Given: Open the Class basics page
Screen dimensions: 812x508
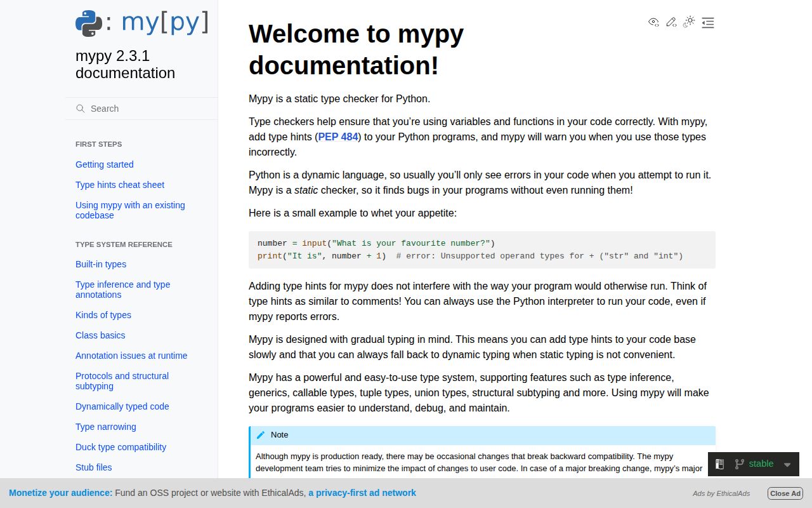Looking at the screenshot, I should (x=100, y=335).
